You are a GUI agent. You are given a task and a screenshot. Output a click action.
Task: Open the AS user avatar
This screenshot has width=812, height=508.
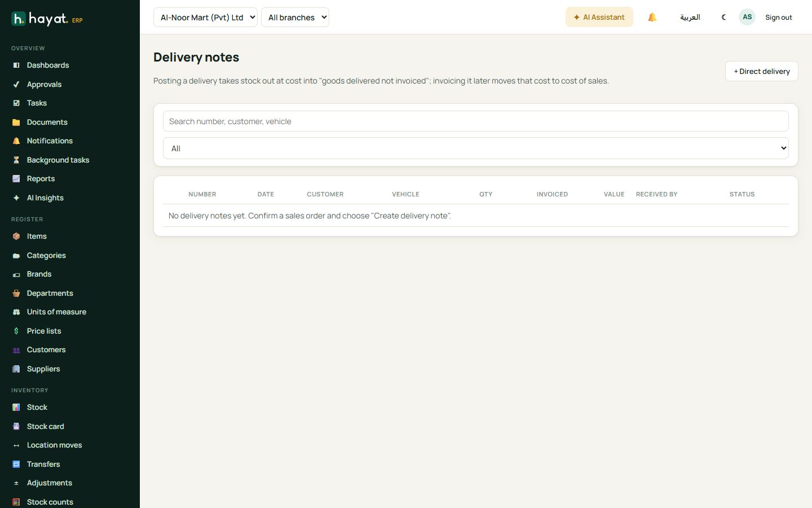coord(747,17)
